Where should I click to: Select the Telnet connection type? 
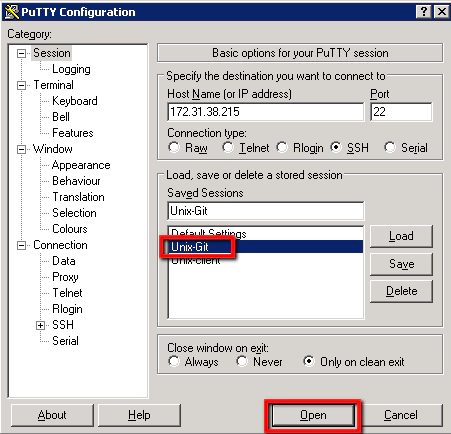tap(228, 147)
